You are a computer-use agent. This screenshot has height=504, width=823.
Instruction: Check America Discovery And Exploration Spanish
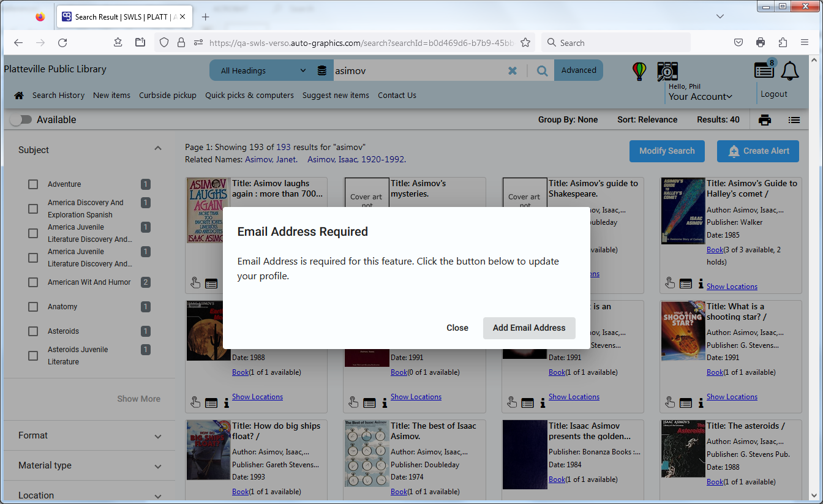coord(33,209)
